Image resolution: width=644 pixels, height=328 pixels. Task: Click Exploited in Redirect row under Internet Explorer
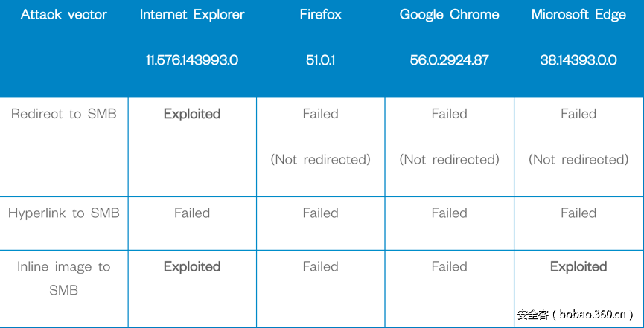click(x=192, y=114)
